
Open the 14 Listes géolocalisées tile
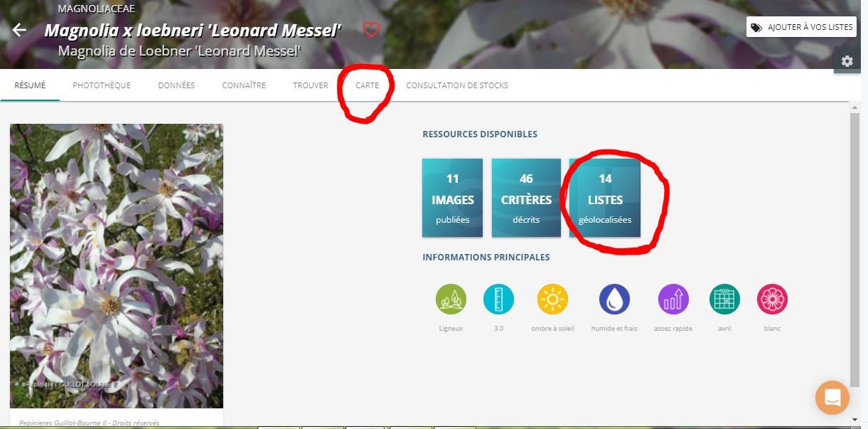click(605, 198)
